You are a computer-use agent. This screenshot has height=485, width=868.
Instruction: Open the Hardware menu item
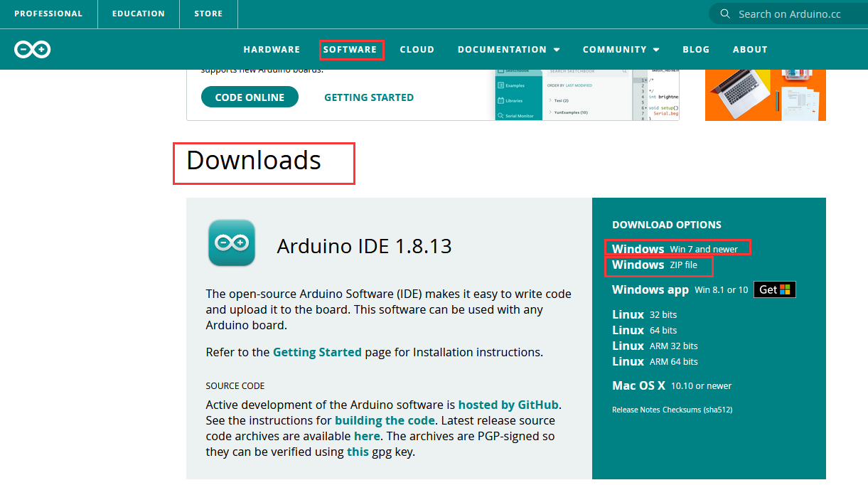click(x=272, y=50)
